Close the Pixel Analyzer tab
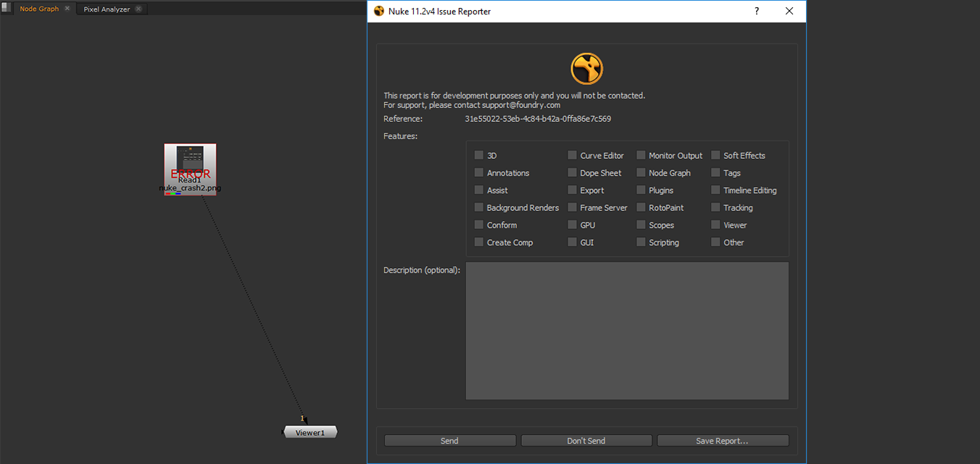The height and width of the screenshot is (464, 980). (x=138, y=9)
